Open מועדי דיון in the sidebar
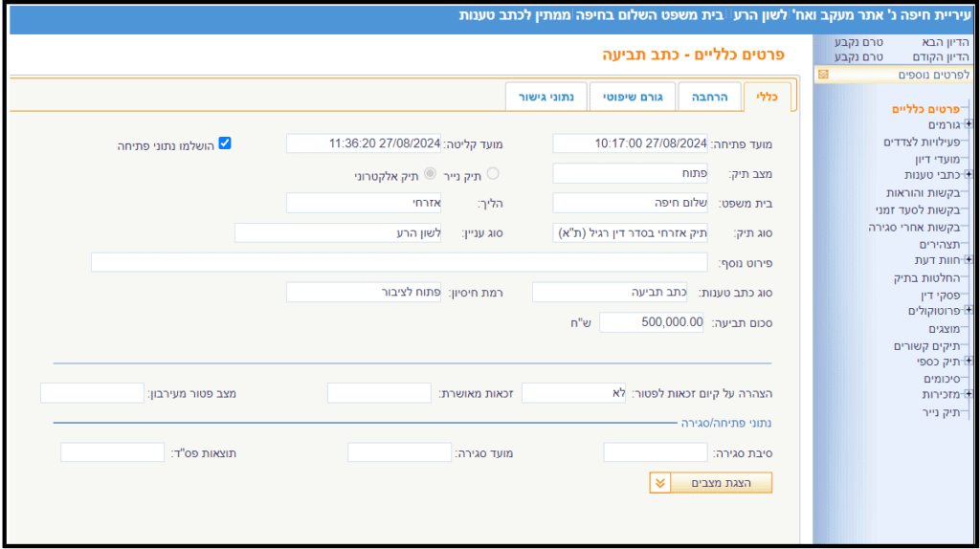The image size is (980, 549). point(938,160)
